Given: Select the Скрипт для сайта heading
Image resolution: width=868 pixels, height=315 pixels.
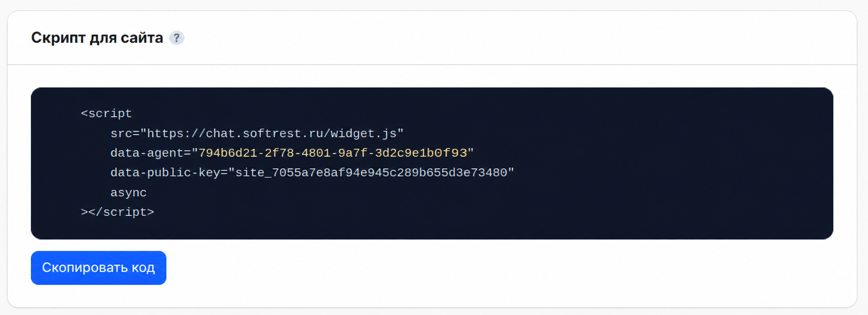Looking at the screenshot, I should [x=97, y=38].
